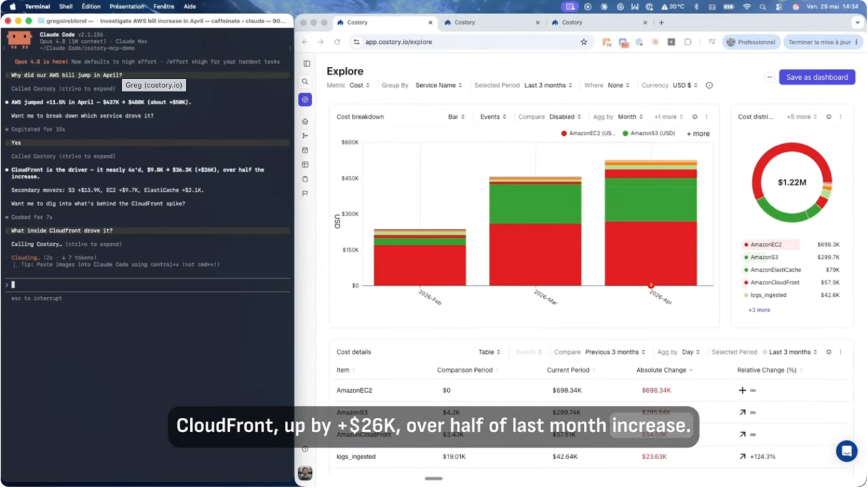This screenshot has height=488, width=868.
Task: Open the clipboard icon in Costory sidebar
Action: tap(305, 179)
